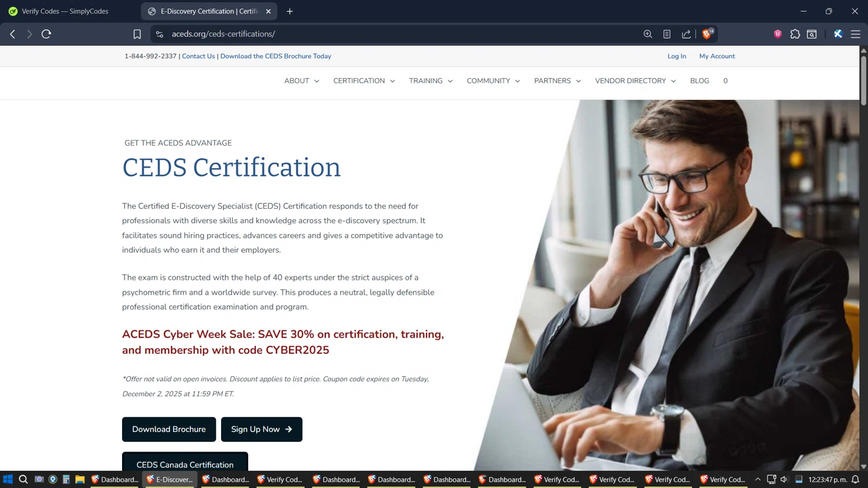Reload the page with the refresh icon

coord(46,34)
